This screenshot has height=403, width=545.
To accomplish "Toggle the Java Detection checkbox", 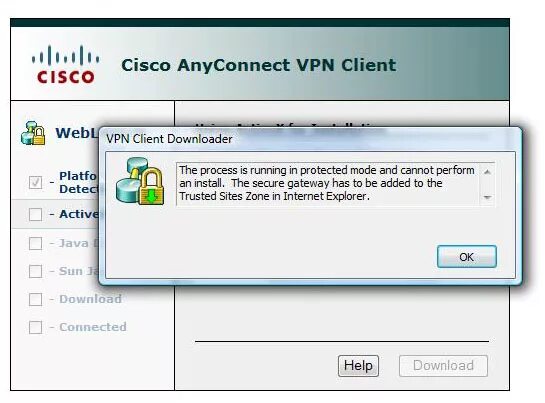I will [x=35, y=243].
